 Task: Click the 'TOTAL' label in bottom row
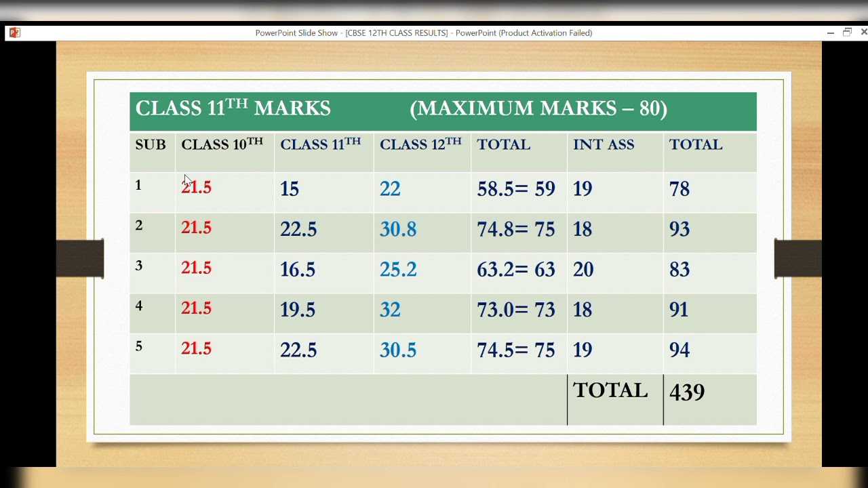coord(610,390)
